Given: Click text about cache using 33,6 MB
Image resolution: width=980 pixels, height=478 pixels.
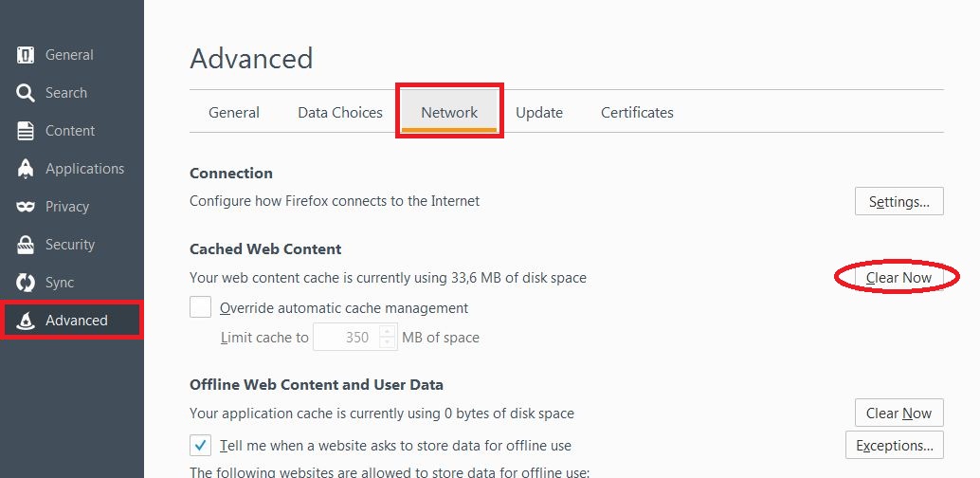Looking at the screenshot, I should click(x=389, y=278).
